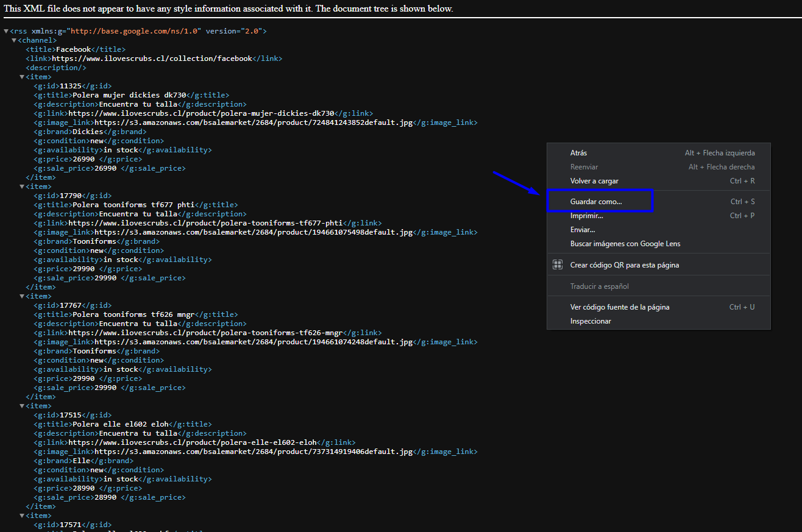Click image URL ending 194661075498default.jpg
The width and height of the screenshot is (802, 532).
coord(254,232)
